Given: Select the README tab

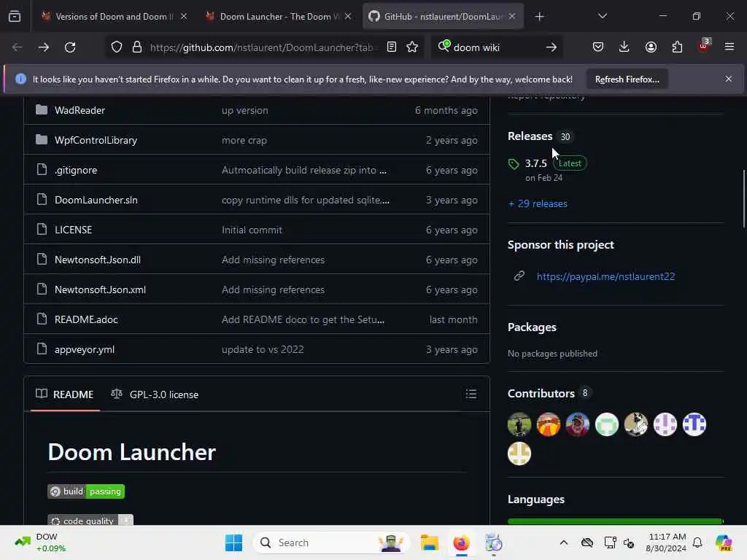Looking at the screenshot, I should click(65, 394).
